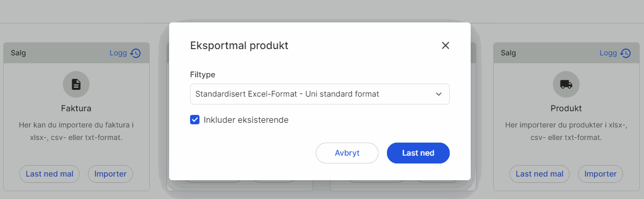Open the Logg link on Produkt card
Screen dimensions: 644x199
click(608, 53)
